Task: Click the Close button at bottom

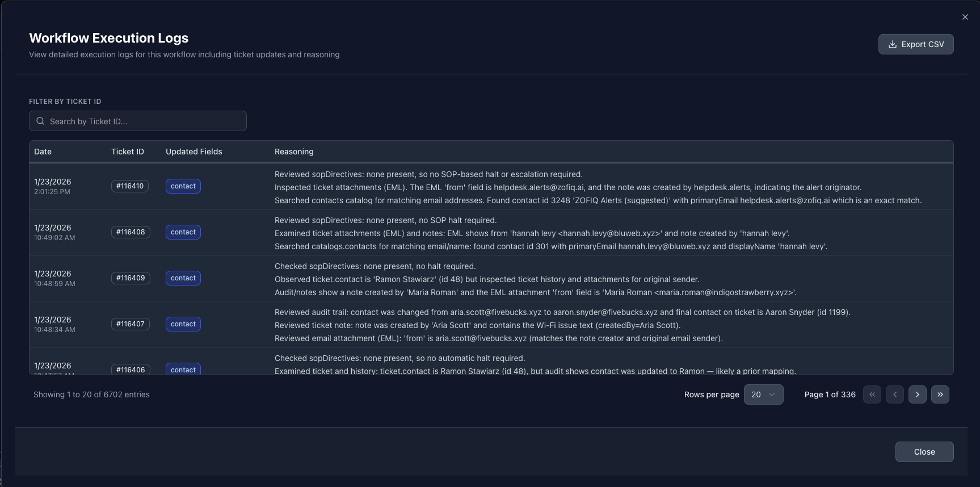Action: point(924,452)
